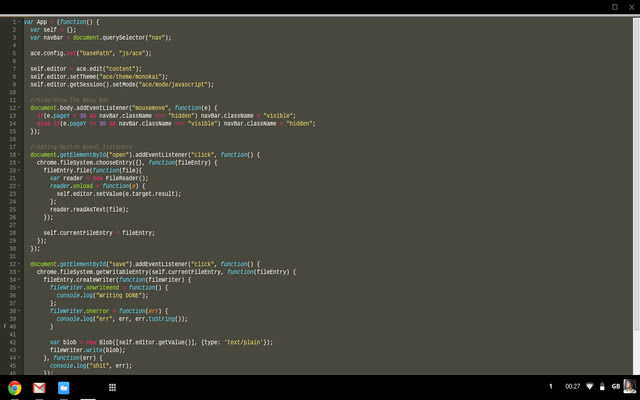
Task: Click gutter line number 10
Action: [x=13, y=92]
